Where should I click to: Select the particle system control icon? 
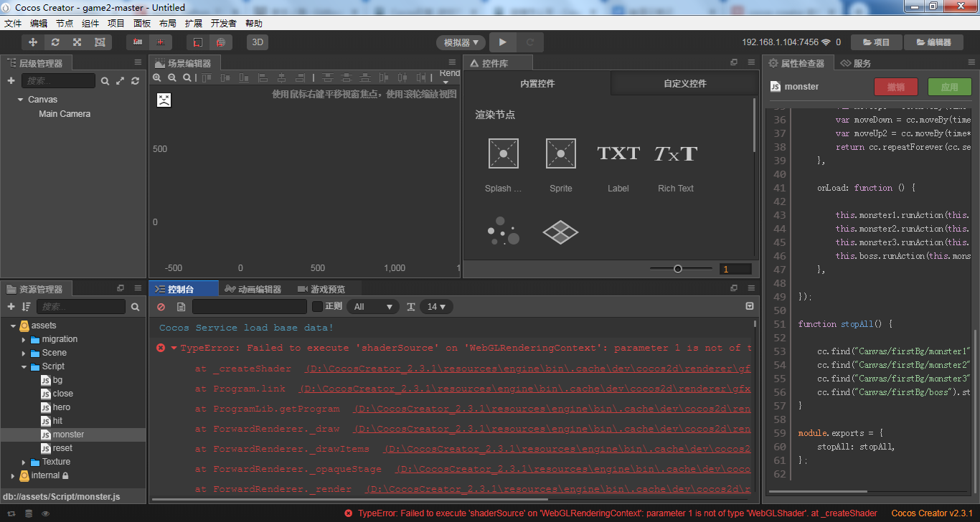[x=503, y=231]
